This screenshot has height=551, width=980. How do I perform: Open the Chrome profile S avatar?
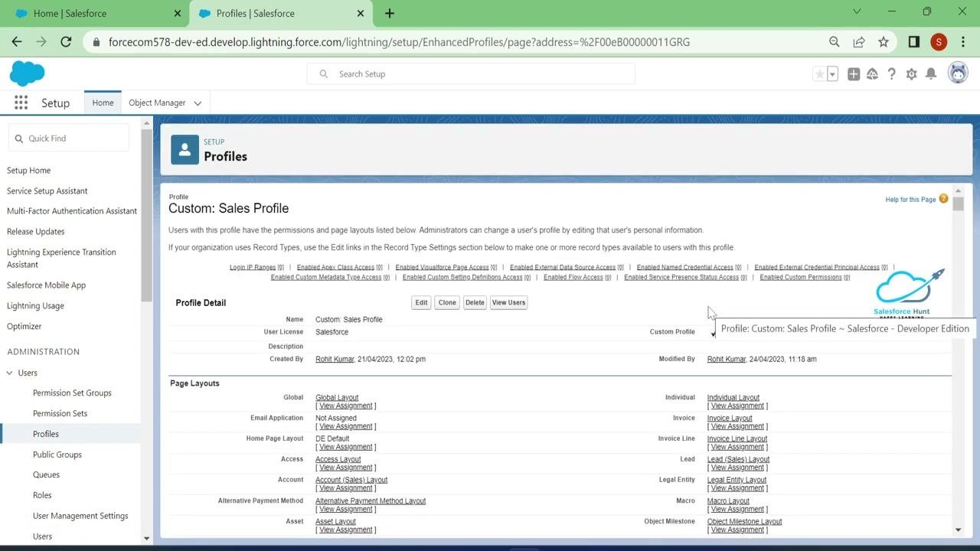[939, 42]
